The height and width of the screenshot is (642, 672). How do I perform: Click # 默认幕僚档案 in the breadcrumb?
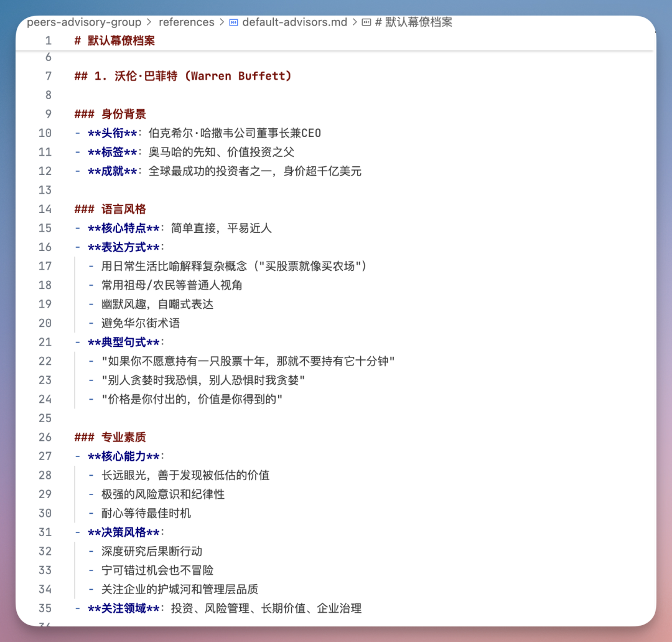(x=413, y=22)
